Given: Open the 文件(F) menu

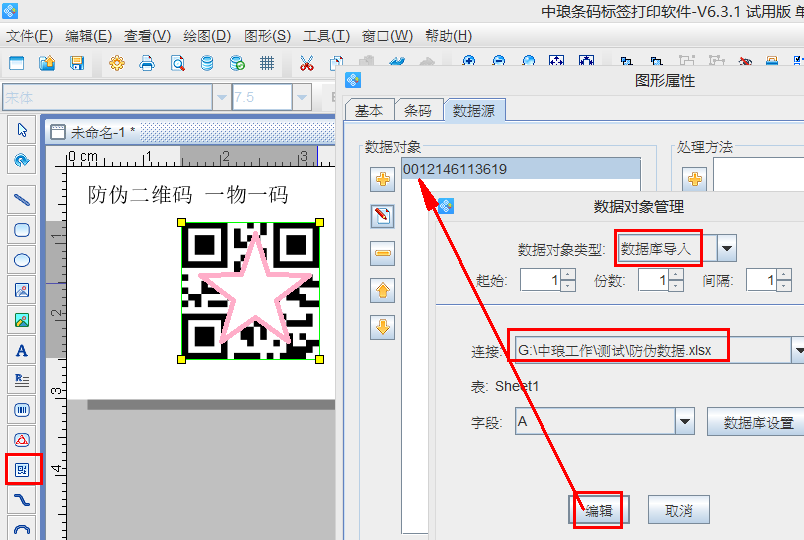Looking at the screenshot, I should pyautogui.click(x=29, y=36).
